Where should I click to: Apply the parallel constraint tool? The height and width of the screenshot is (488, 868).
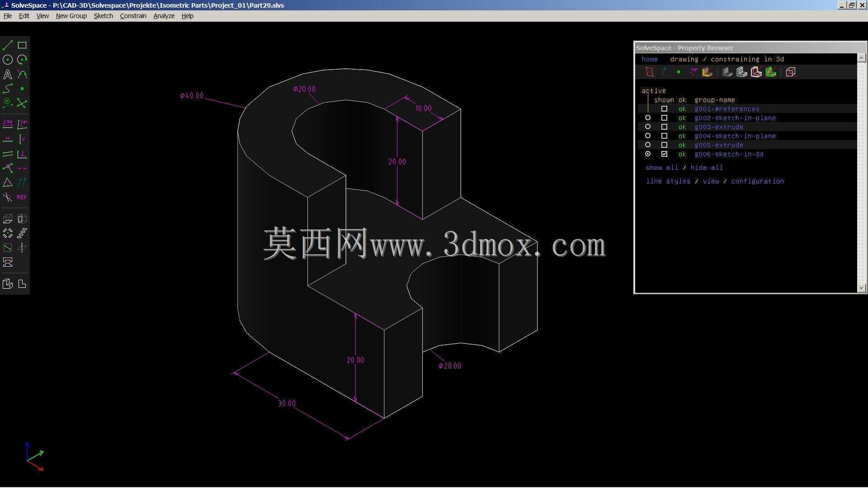(x=8, y=154)
